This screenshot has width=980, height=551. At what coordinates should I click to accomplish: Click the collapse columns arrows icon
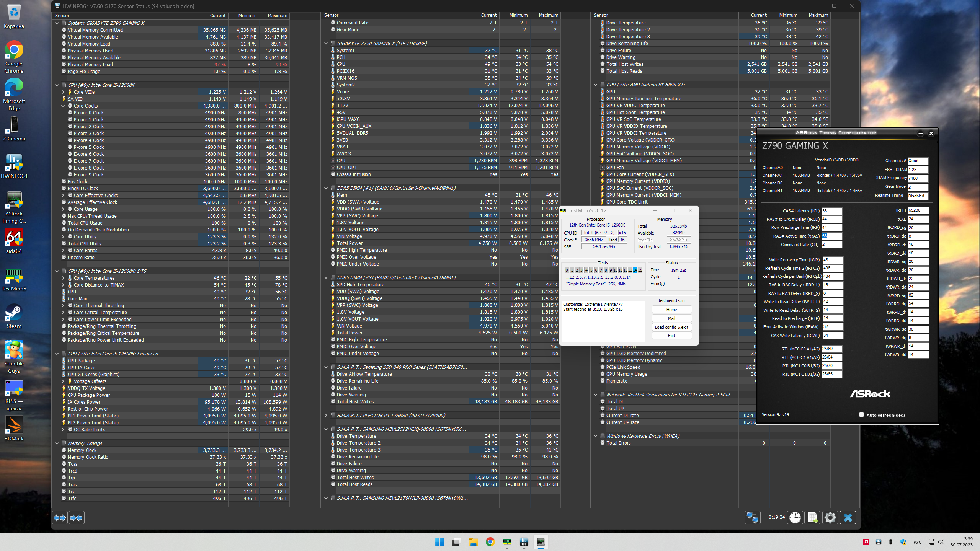[76, 517]
